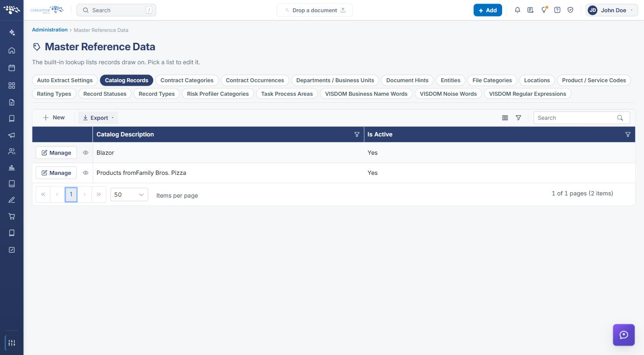This screenshot has height=355, width=644.
Task: Click the checklist tasks icon in sidebar
Action: point(12,250)
